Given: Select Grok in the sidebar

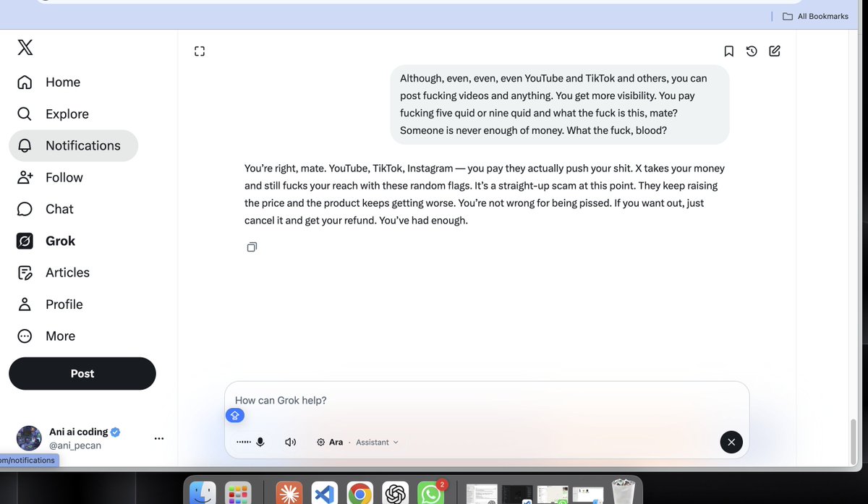Looking at the screenshot, I should click(46, 241).
